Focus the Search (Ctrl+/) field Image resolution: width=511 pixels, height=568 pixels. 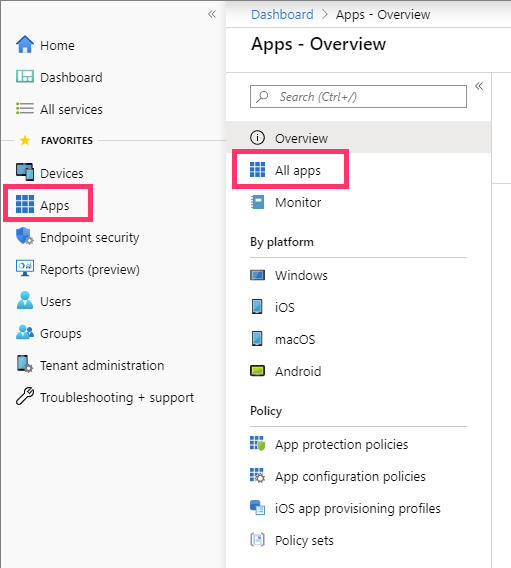pos(358,97)
